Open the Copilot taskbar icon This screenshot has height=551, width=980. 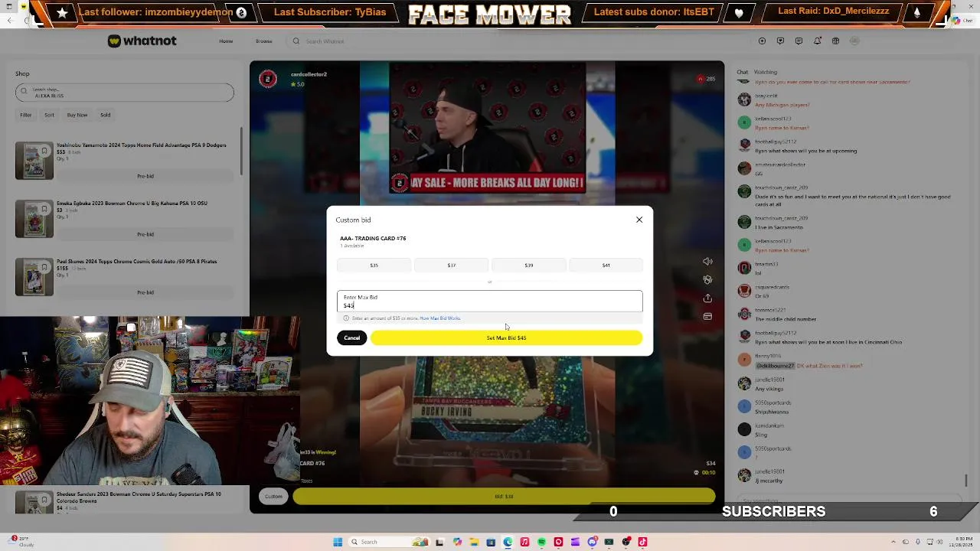[x=457, y=542]
